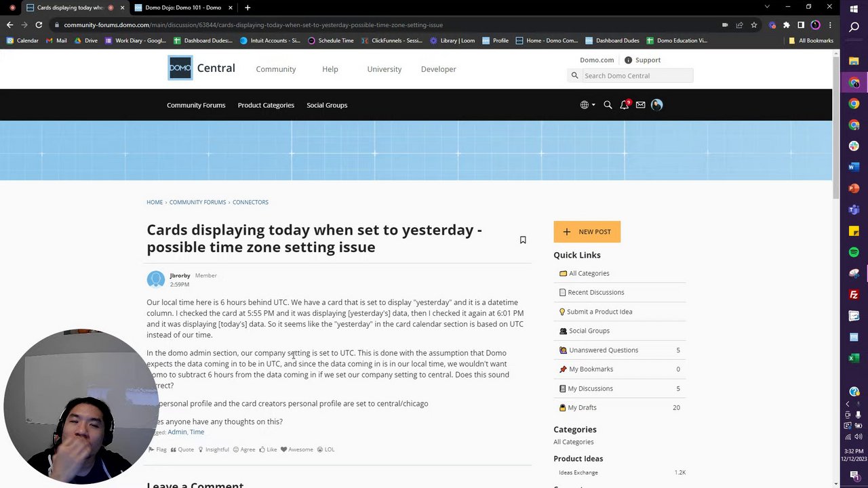Image resolution: width=868 pixels, height=488 pixels.
Task: Open Social Groups in navigation bar
Action: point(327,105)
